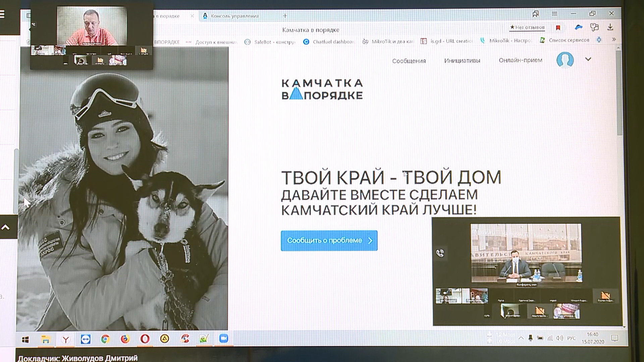
Task: Open the red-blue swirl app in taskbar
Action: 184,339
